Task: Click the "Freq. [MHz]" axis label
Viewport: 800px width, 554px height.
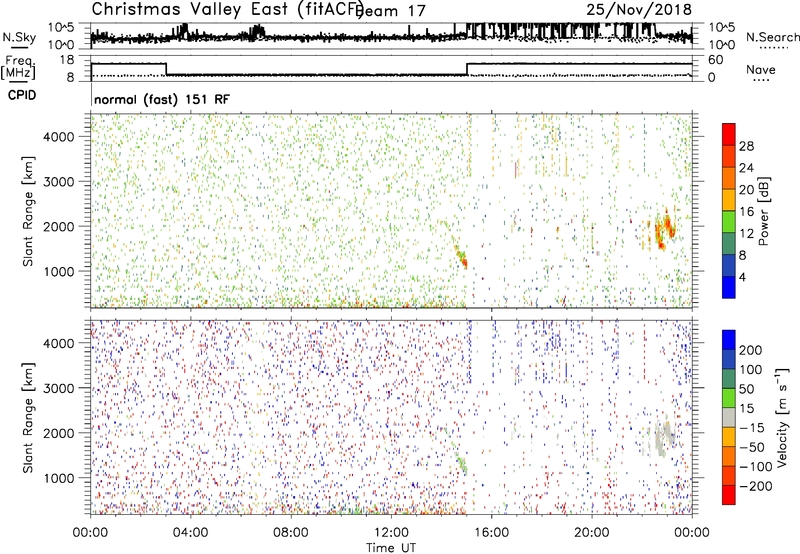Action: (18, 67)
